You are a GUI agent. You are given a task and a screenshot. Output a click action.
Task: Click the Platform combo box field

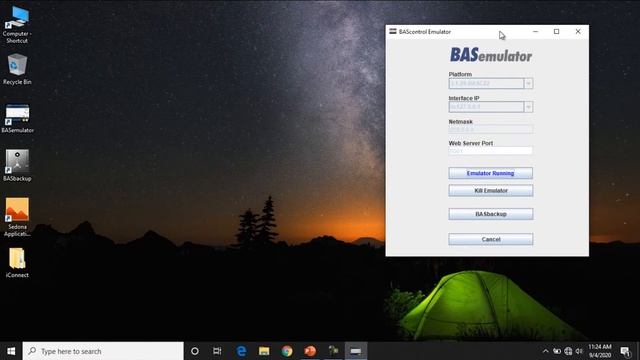coord(486,83)
